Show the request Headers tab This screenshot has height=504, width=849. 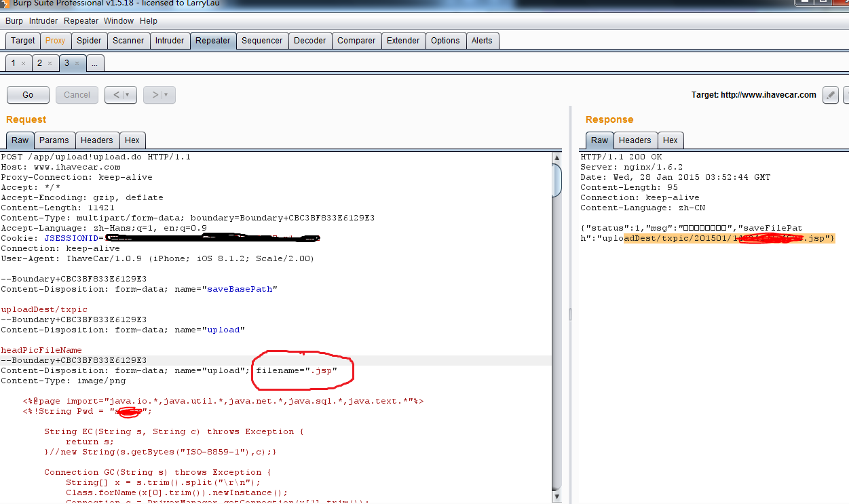click(x=97, y=140)
